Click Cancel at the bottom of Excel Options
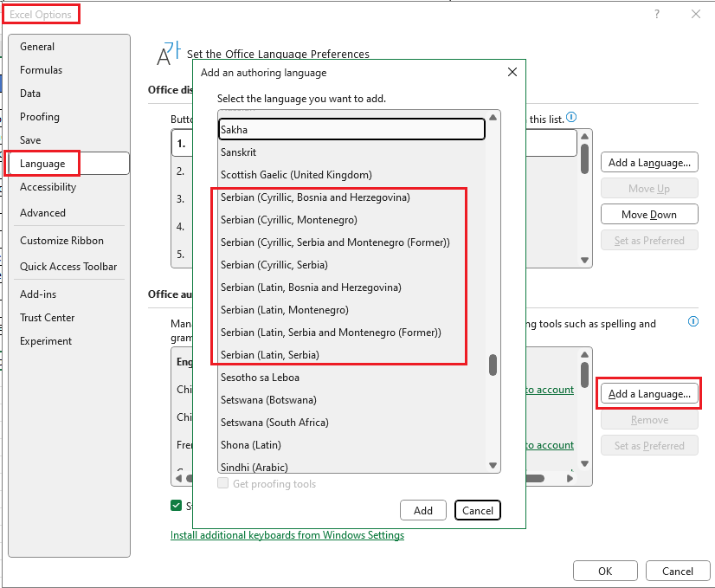 (678, 572)
